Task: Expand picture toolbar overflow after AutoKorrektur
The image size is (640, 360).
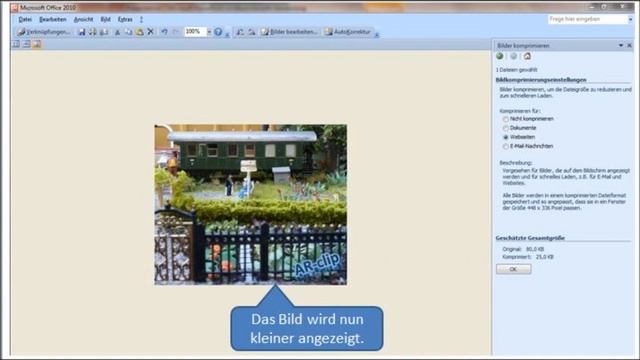Action: [x=377, y=34]
